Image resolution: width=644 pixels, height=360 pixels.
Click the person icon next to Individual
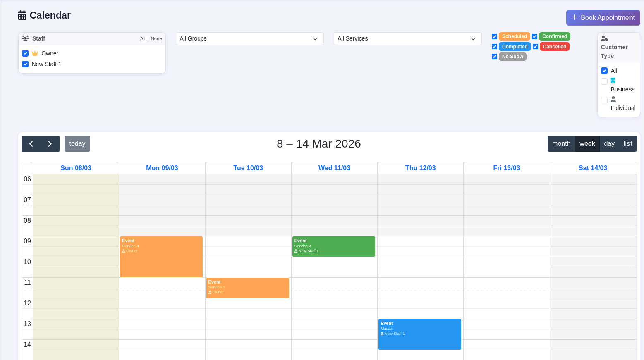tap(613, 99)
